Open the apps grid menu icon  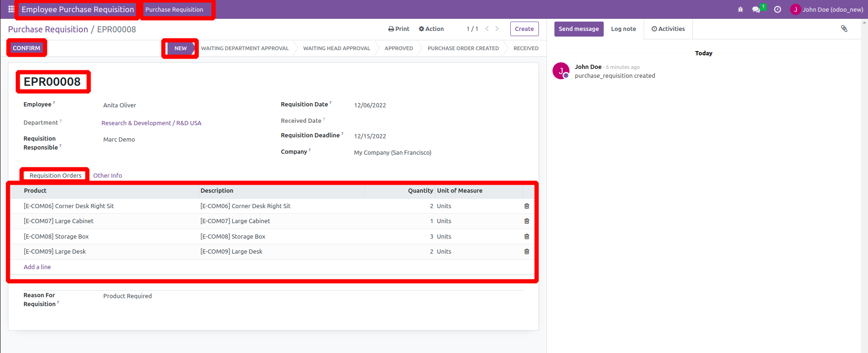click(11, 9)
